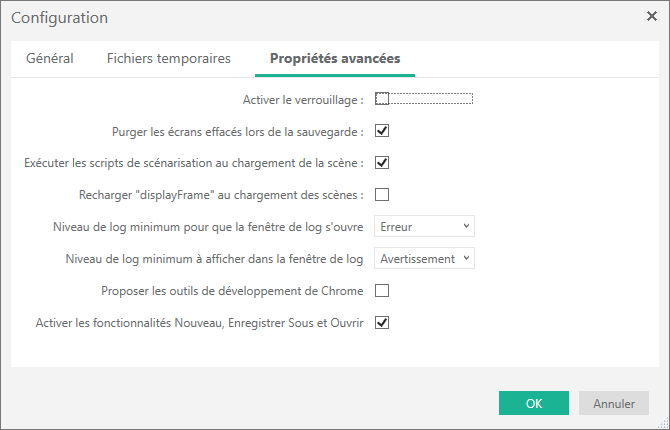Click the "Activer le verrouillage :" label
Viewport: 670px width, 430px height.
(303, 99)
